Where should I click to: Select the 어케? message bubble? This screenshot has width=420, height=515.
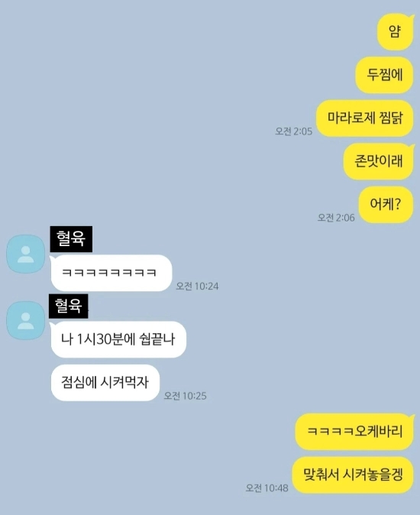click(x=386, y=204)
